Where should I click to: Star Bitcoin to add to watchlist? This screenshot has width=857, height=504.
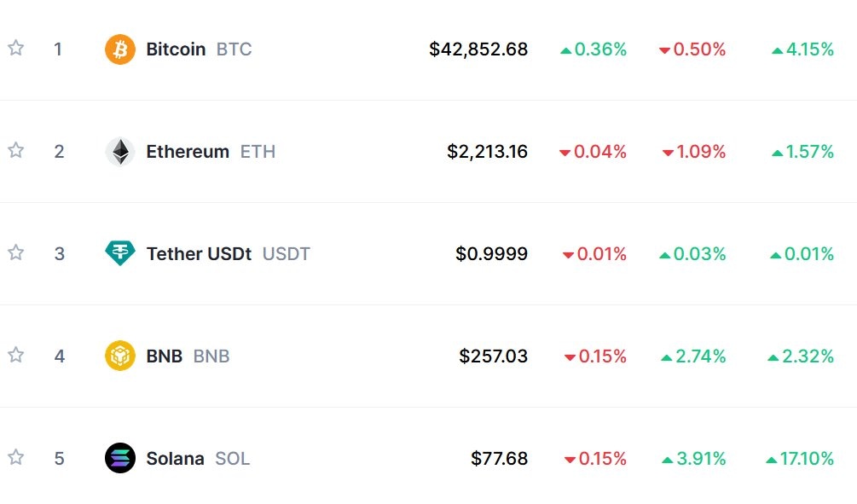15,48
